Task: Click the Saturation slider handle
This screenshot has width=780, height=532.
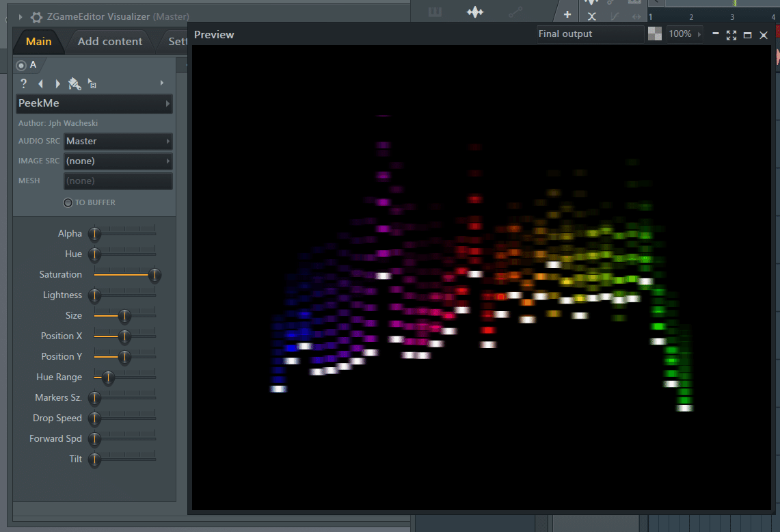Action: (x=154, y=275)
